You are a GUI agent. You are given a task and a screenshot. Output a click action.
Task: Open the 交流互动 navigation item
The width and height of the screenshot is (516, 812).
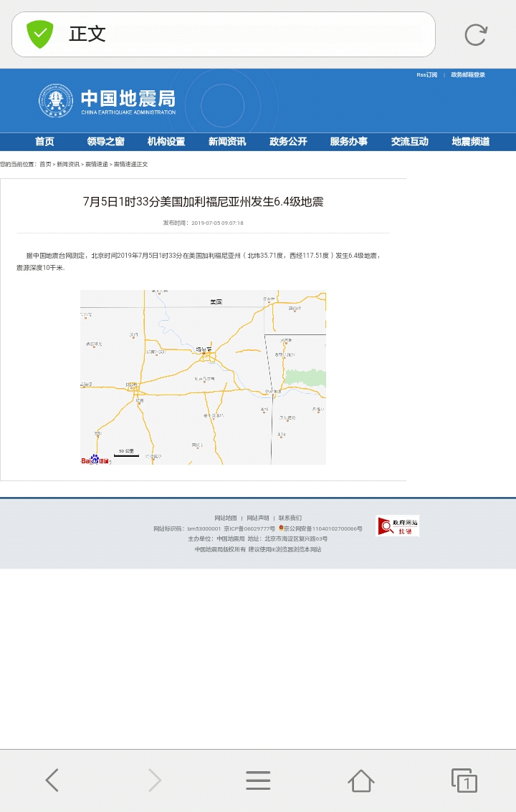[x=410, y=141]
